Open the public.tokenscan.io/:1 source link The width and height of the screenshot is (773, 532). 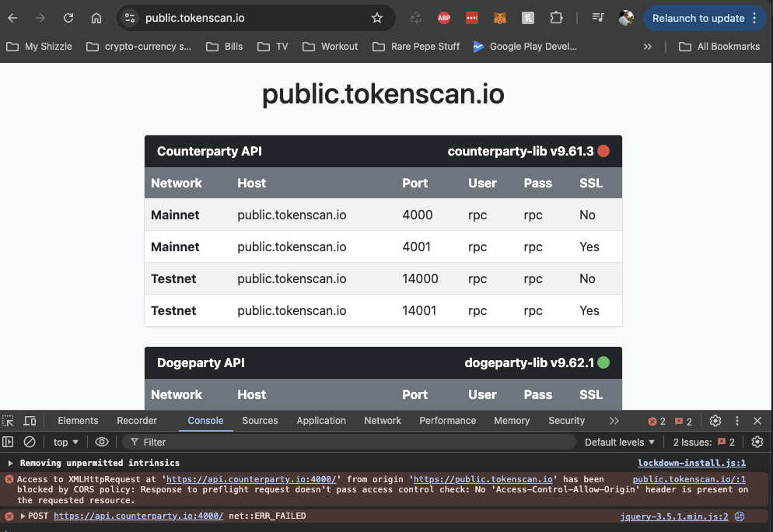coord(689,479)
